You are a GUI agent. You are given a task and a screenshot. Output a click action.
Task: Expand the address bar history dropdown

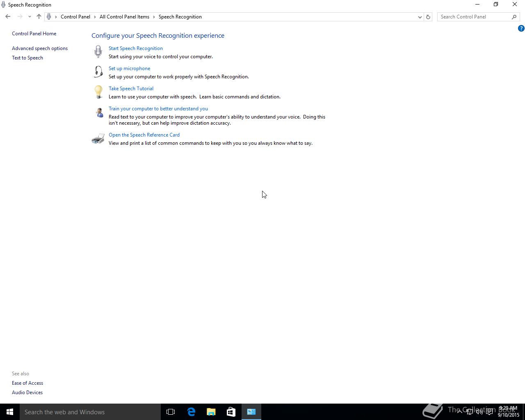coord(420,17)
